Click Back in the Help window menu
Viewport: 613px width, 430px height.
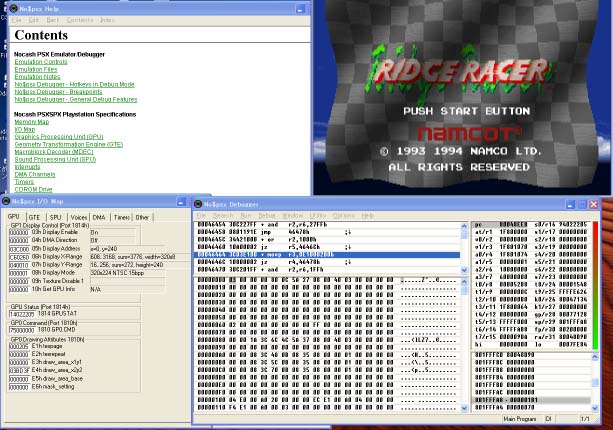coord(53,20)
